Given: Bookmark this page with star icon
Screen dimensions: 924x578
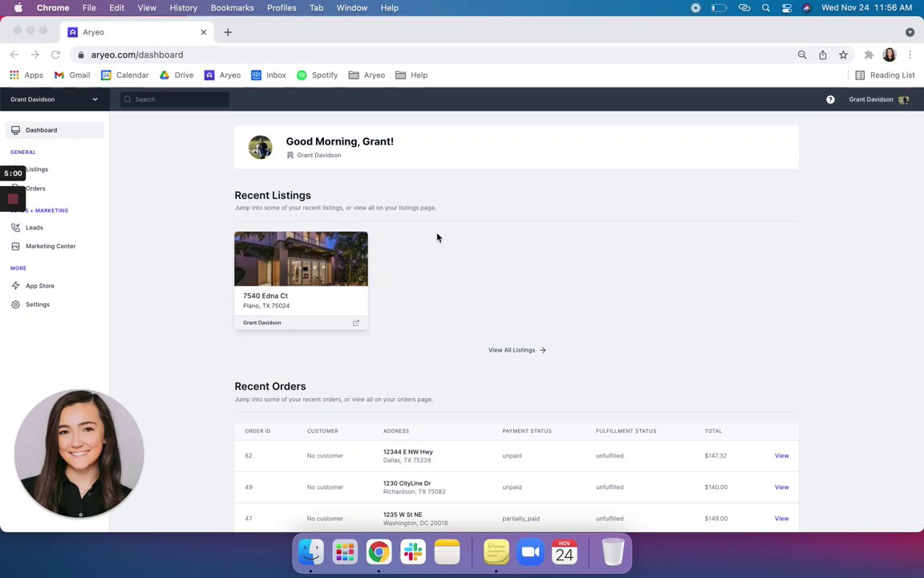Looking at the screenshot, I should [843, 55].
